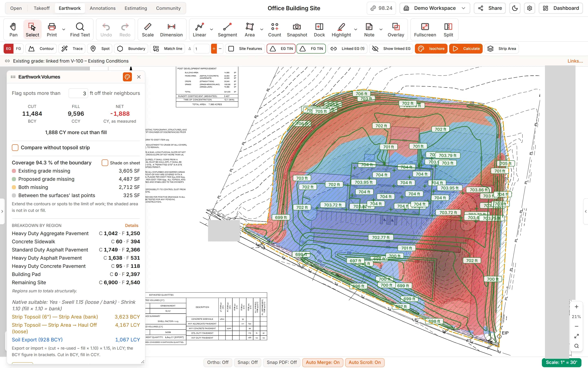Open the Community tab
588x368 pixels.
[168, 8]
